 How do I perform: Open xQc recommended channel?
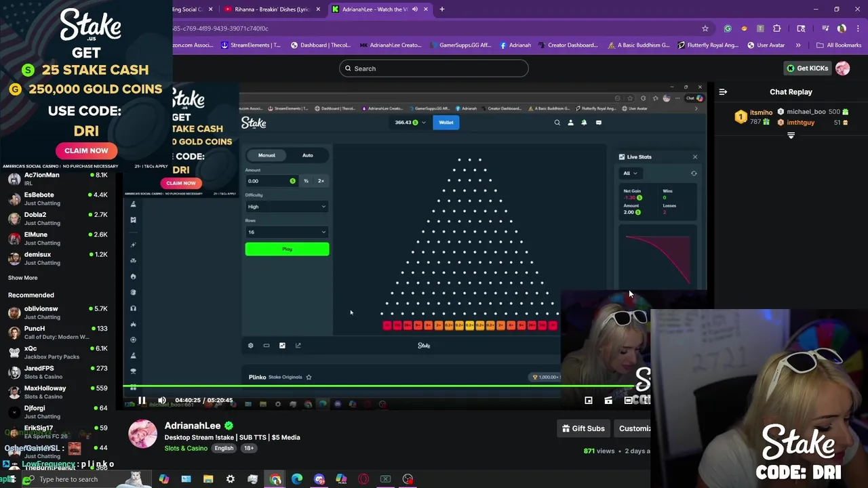[58, 352]
